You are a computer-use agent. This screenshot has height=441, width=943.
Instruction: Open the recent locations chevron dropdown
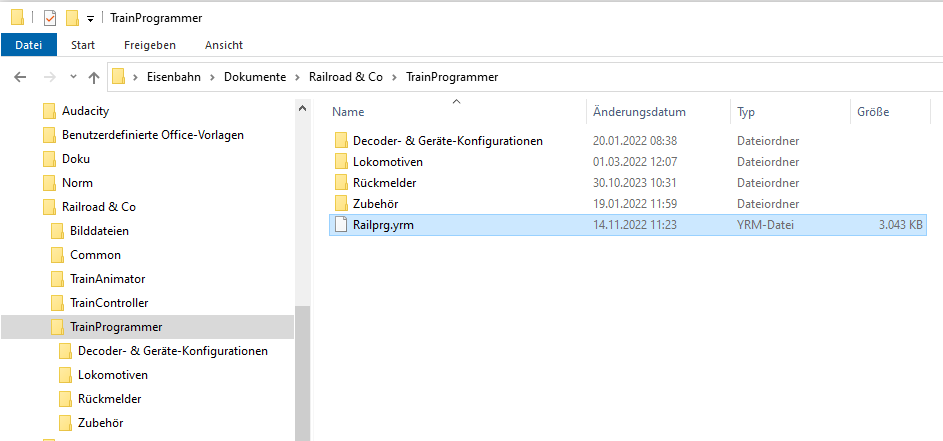coord(72,77)
